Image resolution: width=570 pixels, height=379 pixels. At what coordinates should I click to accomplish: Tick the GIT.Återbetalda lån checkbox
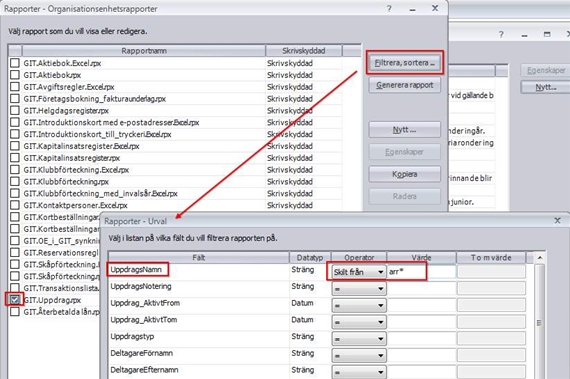[x=15, y=311]
